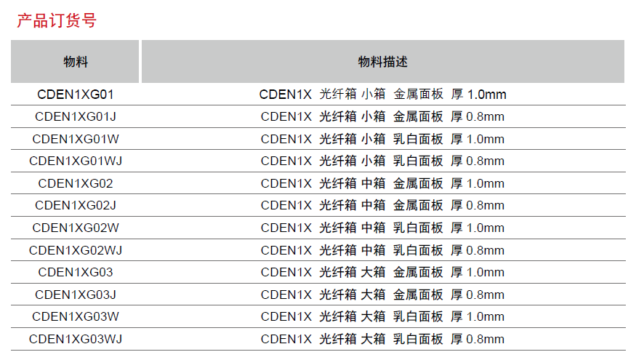
Task: Select description for CDEN1XG02W 中箱 乳白面板 1.0mm
Action: click(x=383, y=228)
